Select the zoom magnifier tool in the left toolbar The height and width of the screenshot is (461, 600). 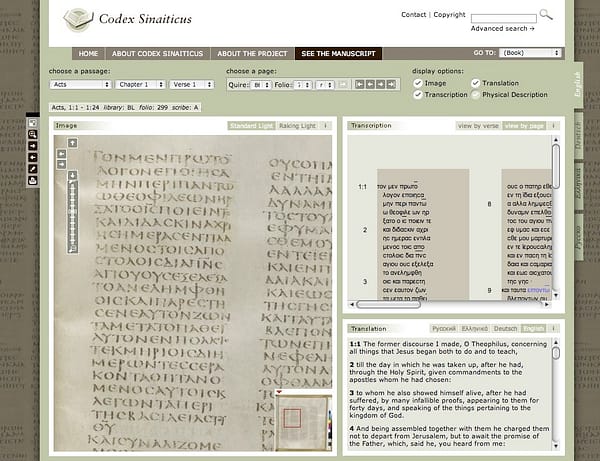point(33,134)
